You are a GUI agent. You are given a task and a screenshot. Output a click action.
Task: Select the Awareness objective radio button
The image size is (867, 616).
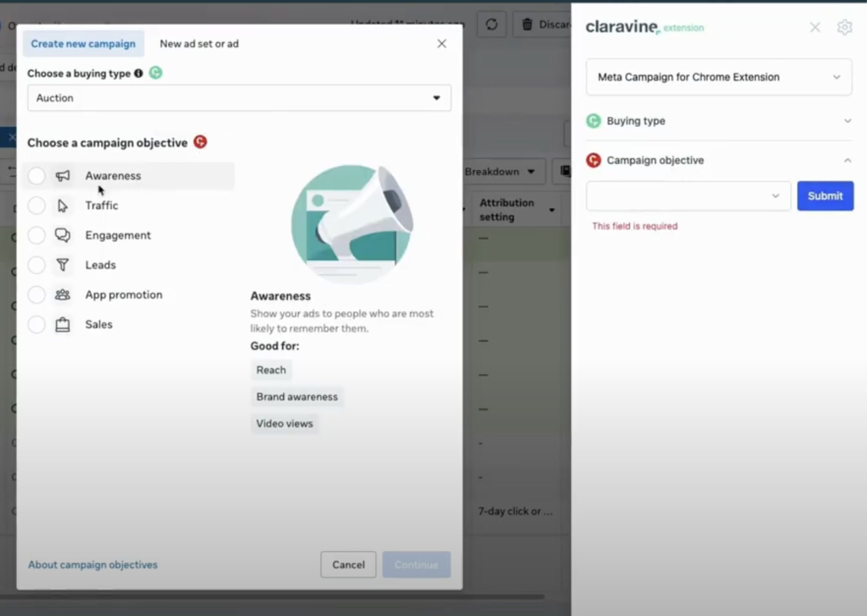(x=36, y=175)
